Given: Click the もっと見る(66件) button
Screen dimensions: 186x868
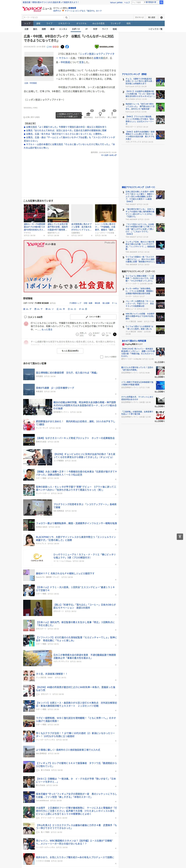Looking at the screenshot, I should point(70,351).
